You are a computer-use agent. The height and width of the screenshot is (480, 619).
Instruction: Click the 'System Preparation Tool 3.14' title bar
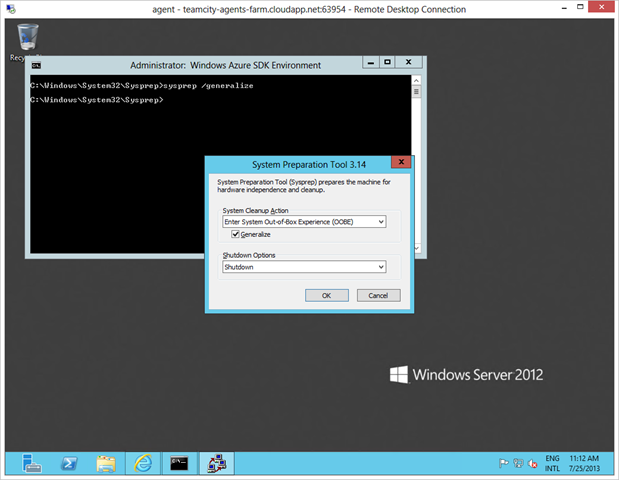309,165
